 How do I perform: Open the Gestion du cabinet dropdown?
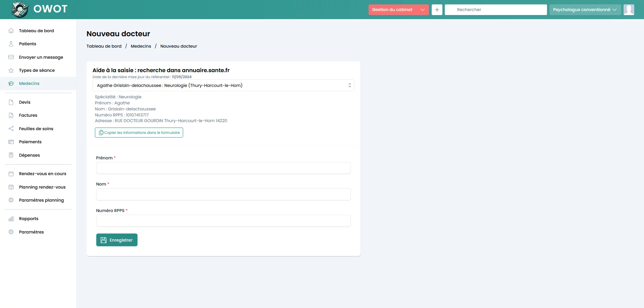pyautogui.click(x=398, y=10)
